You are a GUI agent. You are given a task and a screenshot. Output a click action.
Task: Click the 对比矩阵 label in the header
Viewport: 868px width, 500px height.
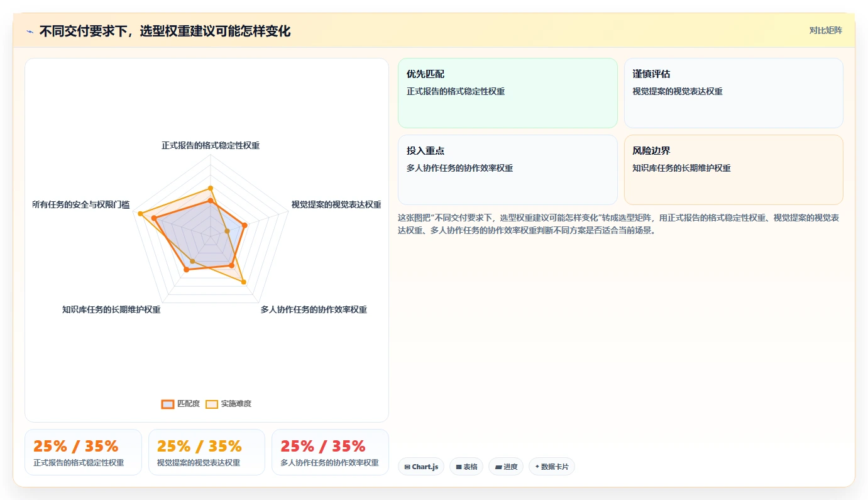pos(825,30)
